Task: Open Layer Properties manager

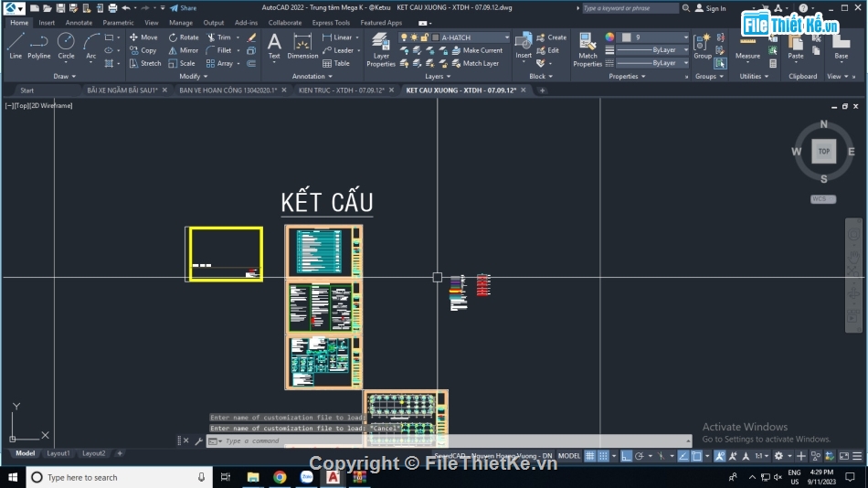Action: [x=381, y=50]
